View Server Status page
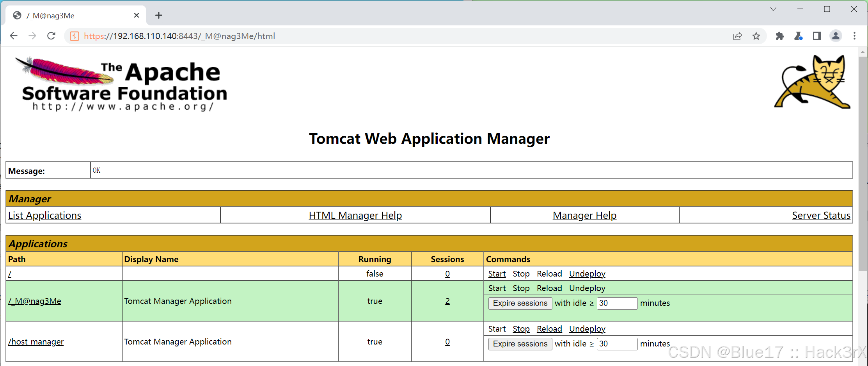 coord(821,215)
